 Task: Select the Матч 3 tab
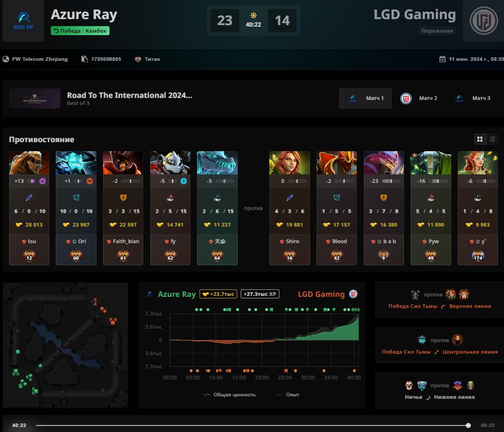[472, 98]
